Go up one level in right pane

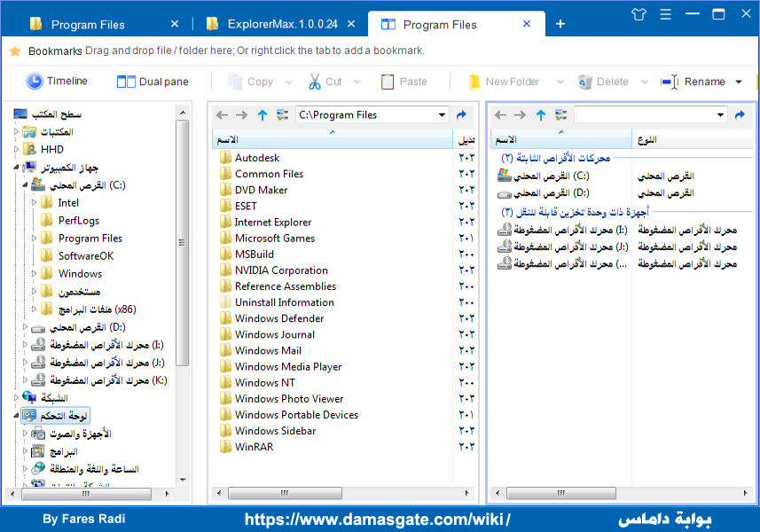[x=541, y=115]
